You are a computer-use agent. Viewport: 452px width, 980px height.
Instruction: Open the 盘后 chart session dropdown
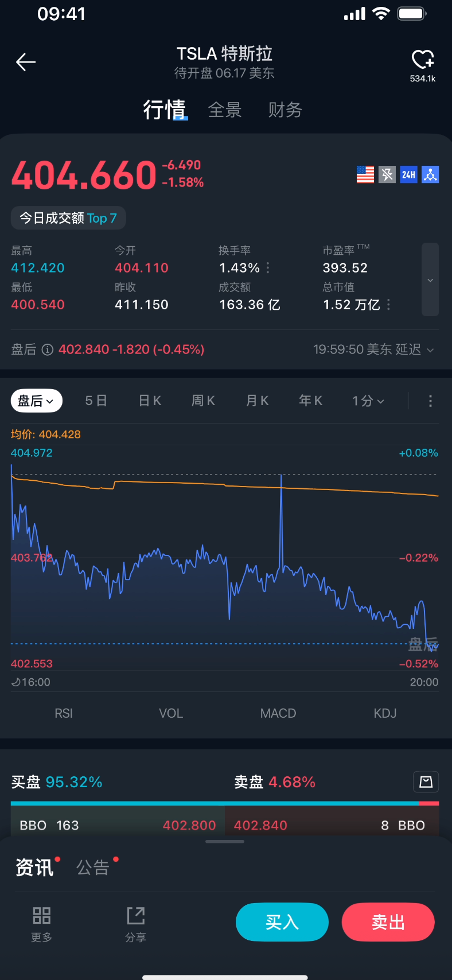click(37, 401)
